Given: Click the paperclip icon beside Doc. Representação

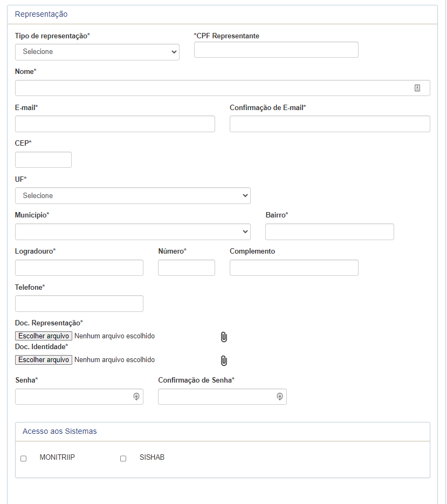Looking at the screenshot, I should click(224, 337).
